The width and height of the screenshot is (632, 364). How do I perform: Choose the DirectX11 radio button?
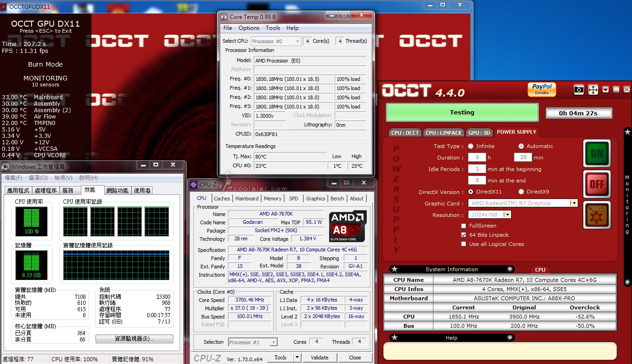tap(471, 192)
